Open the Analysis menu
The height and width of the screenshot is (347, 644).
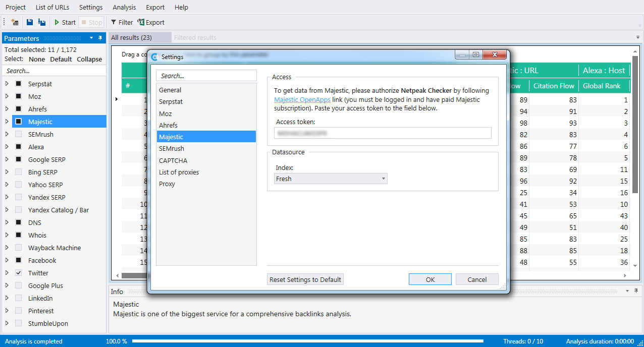[x=124, y=7]
